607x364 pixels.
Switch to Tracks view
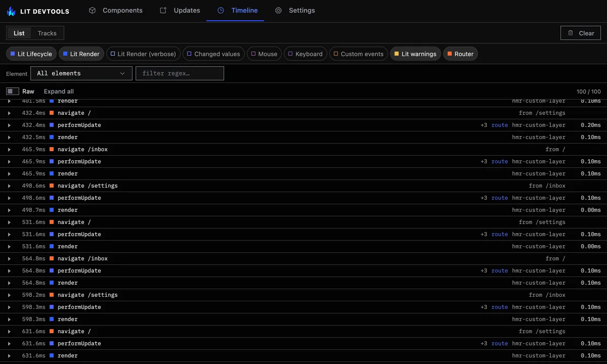tap(47, 33)
